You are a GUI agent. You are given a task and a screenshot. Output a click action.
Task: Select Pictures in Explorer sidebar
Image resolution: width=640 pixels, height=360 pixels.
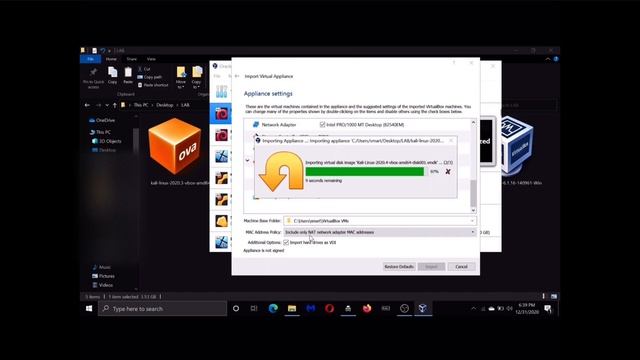coord(103,276)
